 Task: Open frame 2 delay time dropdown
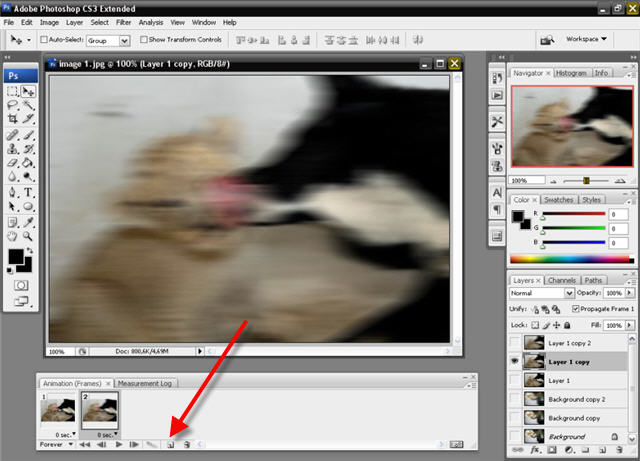tap(108, 434)
